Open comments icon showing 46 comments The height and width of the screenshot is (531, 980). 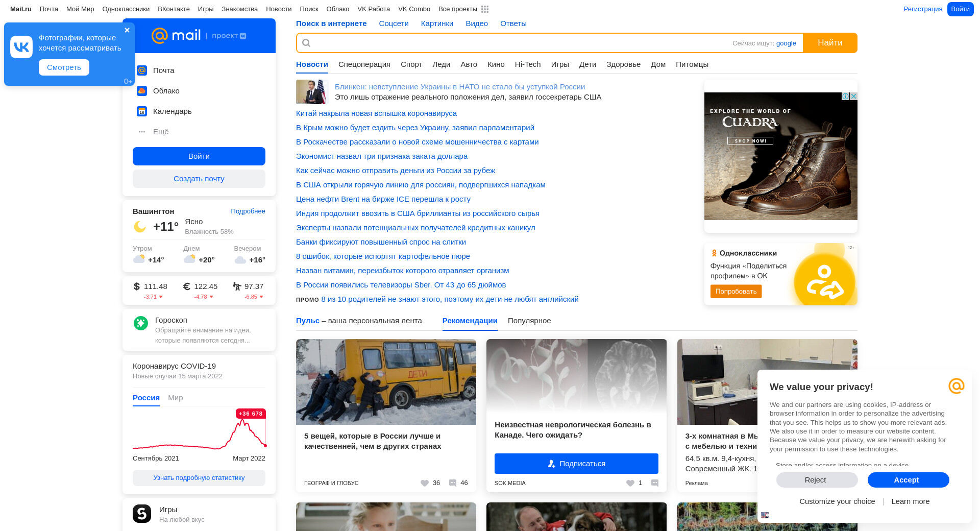(x=453, y=483)
